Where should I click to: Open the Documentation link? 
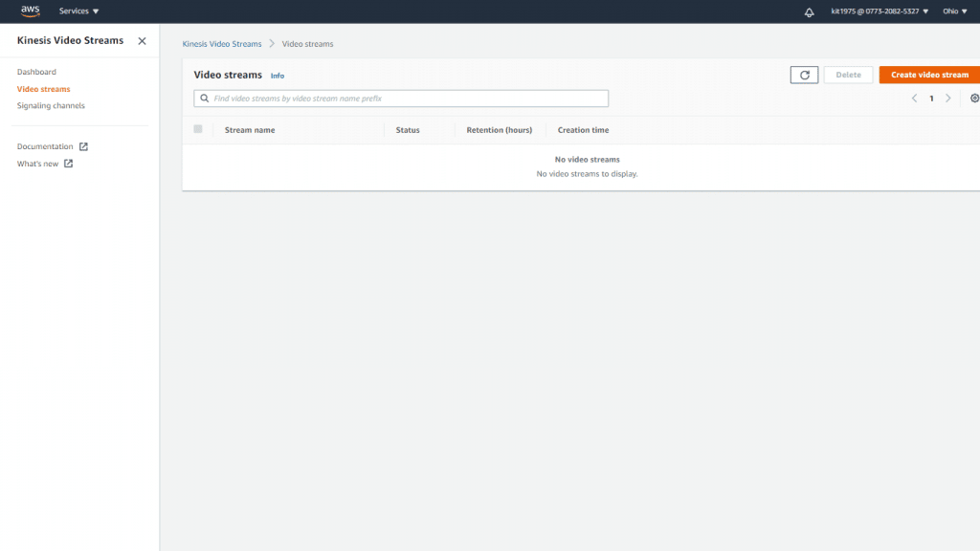[x=45, y=146]
